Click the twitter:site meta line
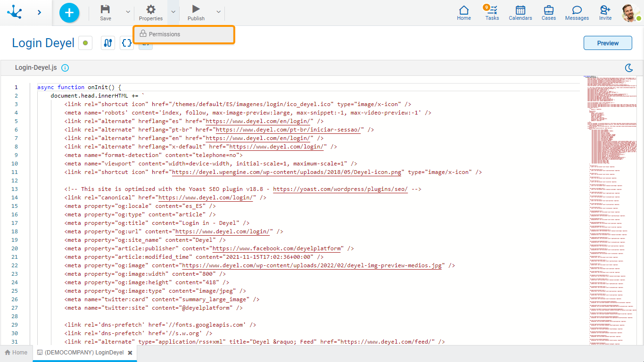This screenshot has width=644, height=362. (x=154, y=308)
